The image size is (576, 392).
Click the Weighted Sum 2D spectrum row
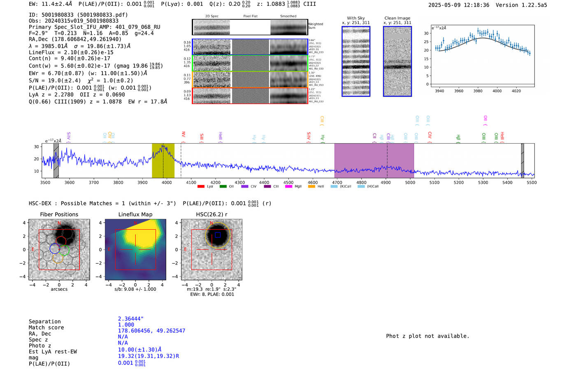(250, 27)
